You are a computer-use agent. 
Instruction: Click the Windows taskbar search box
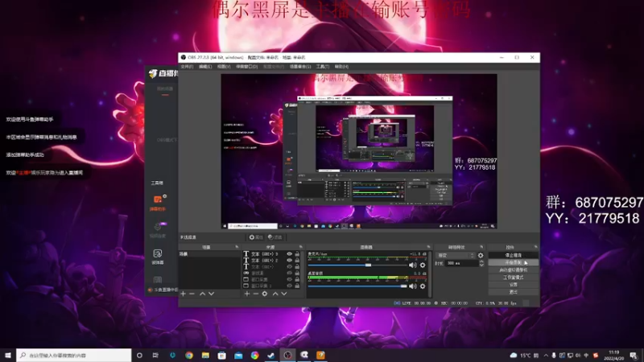(x=74, y=355)
